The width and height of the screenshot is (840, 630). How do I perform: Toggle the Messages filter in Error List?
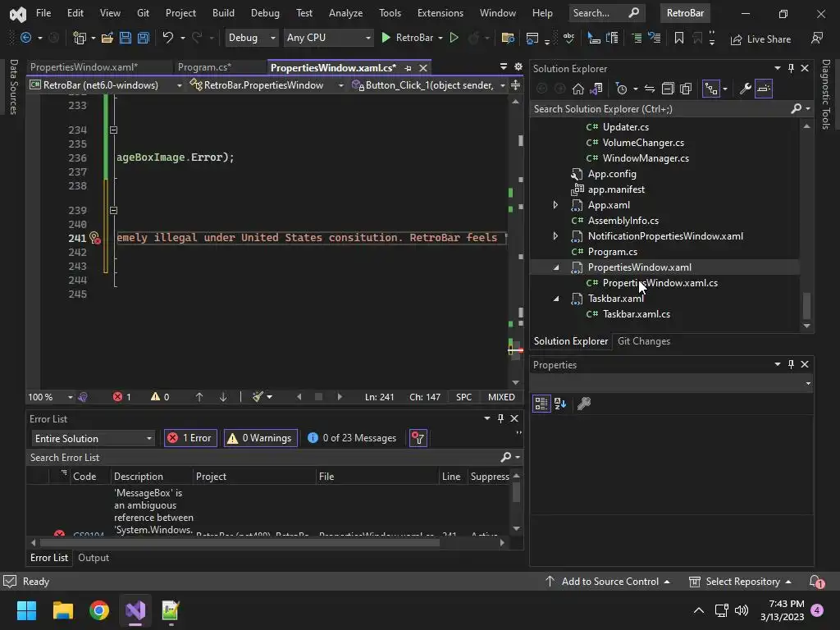coord(352,438)
